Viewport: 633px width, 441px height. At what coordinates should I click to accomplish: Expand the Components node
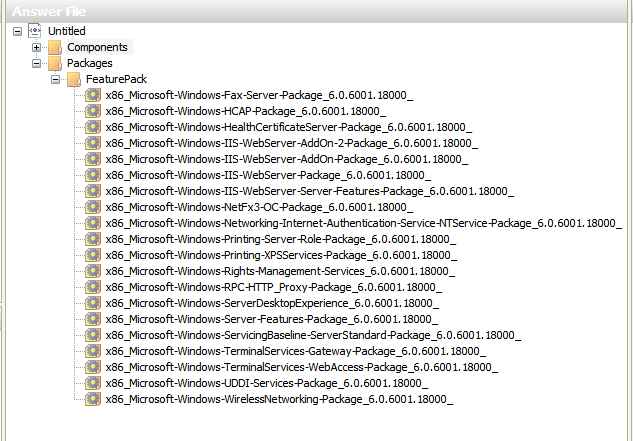(36, 47)
